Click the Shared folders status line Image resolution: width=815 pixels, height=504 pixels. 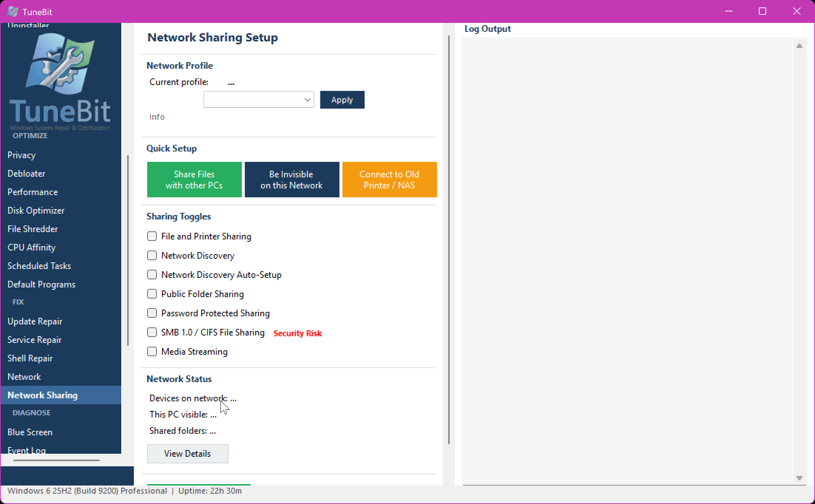pyautogui.click(x=182, y=431)
